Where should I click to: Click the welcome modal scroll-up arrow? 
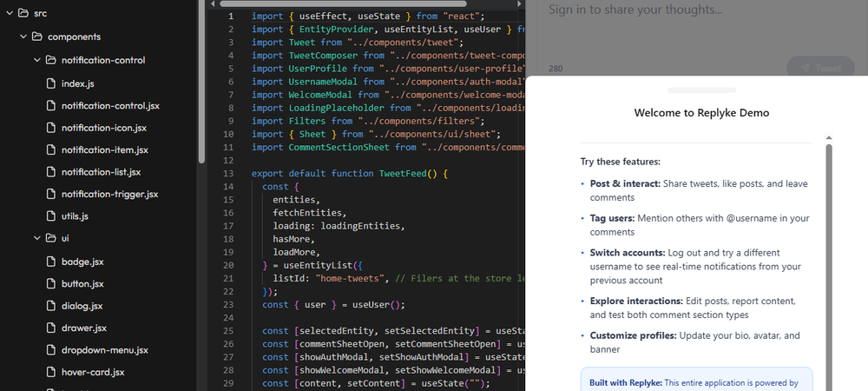tap(829, 138)
